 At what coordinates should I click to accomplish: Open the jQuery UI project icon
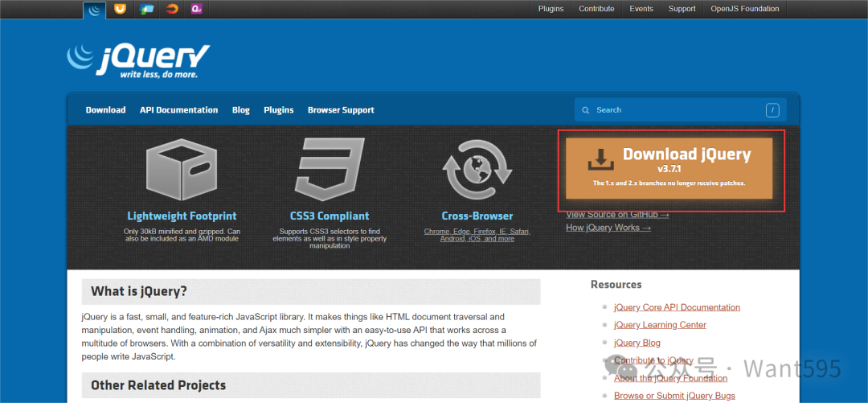click(x=120, y=9)
